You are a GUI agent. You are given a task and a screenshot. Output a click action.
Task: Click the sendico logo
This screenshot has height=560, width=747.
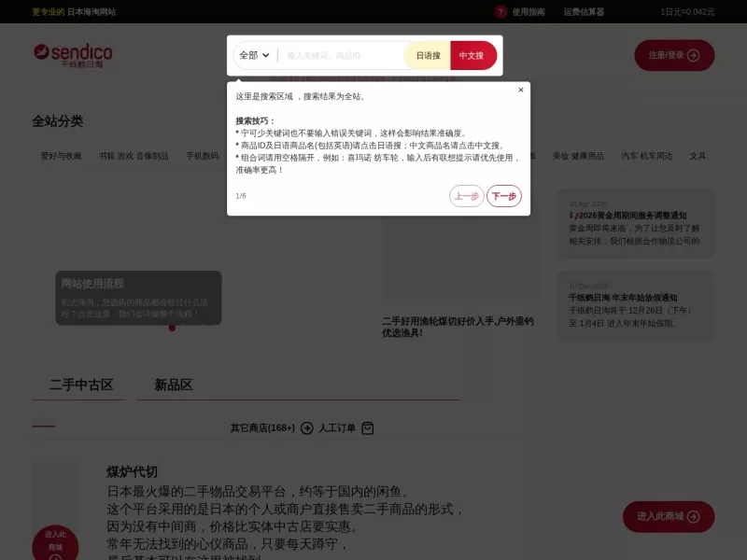click(73, 55)
